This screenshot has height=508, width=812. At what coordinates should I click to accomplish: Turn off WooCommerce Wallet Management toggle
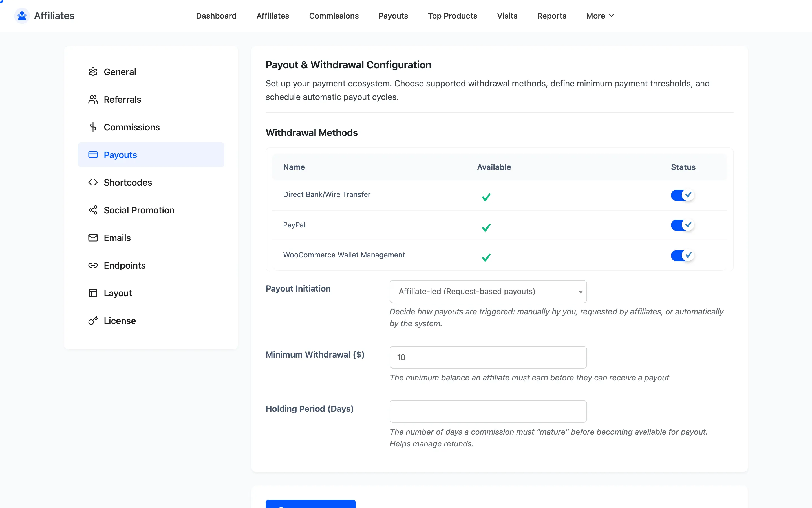pyautogui.click(x=682, y=255)
